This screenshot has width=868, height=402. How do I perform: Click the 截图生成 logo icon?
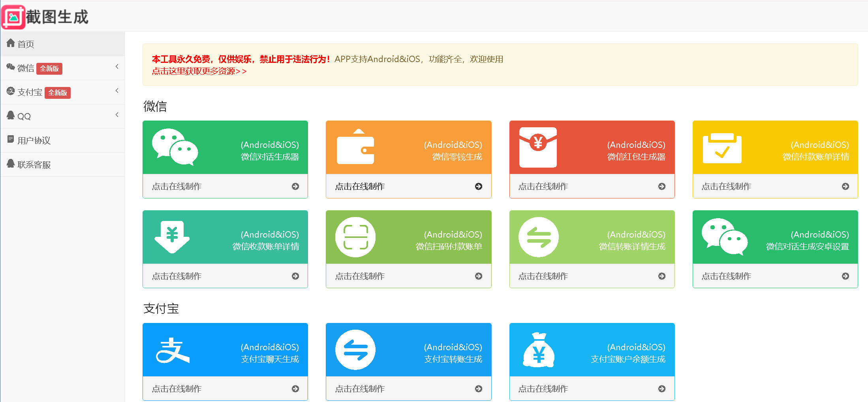[13, 17]
